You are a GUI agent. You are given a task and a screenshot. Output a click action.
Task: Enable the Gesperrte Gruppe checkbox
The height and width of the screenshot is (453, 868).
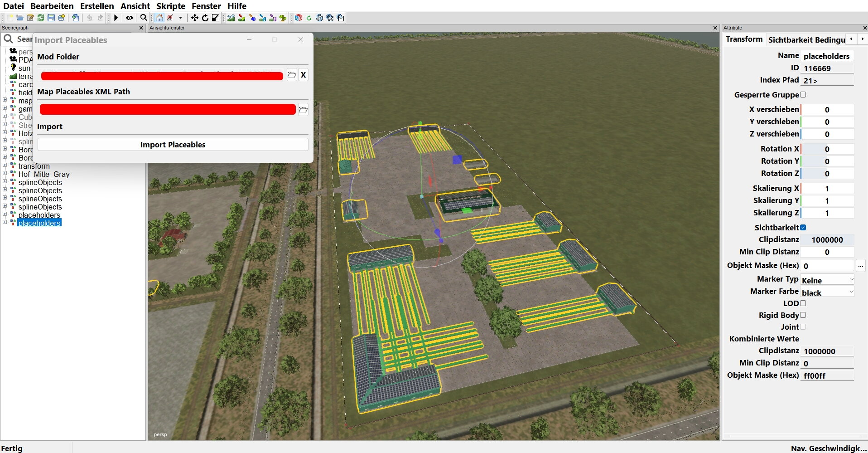[x=803, y=95]
